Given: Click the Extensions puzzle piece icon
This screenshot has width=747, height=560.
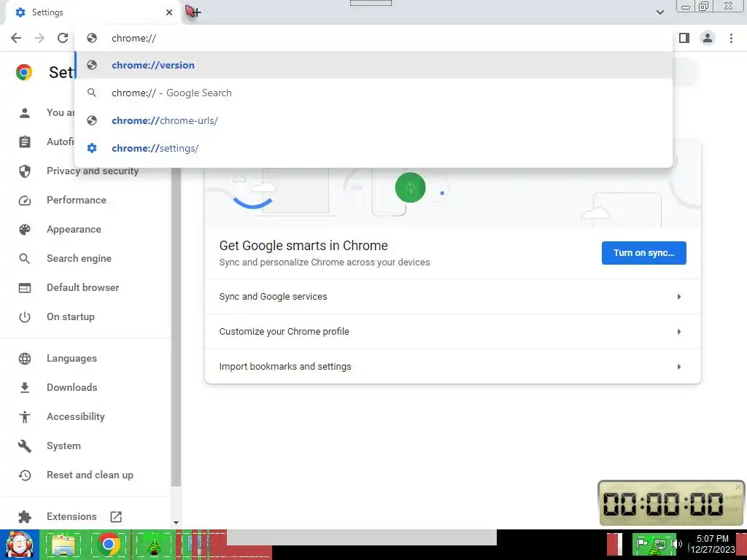Looking at the screenshot, I should (24, 517).
